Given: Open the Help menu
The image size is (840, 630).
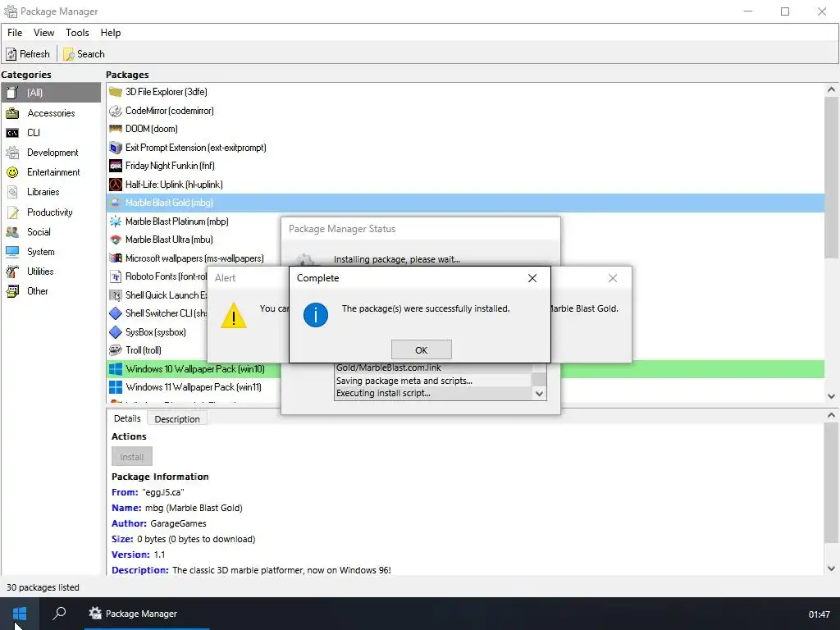Looking at the screenshot, I should [111, 33].
